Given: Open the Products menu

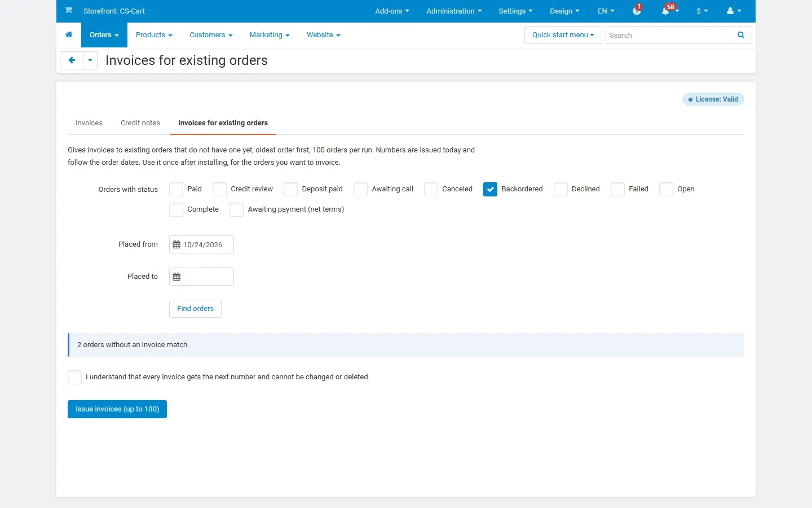Looking at the screenshot, I should coord(154,35).
